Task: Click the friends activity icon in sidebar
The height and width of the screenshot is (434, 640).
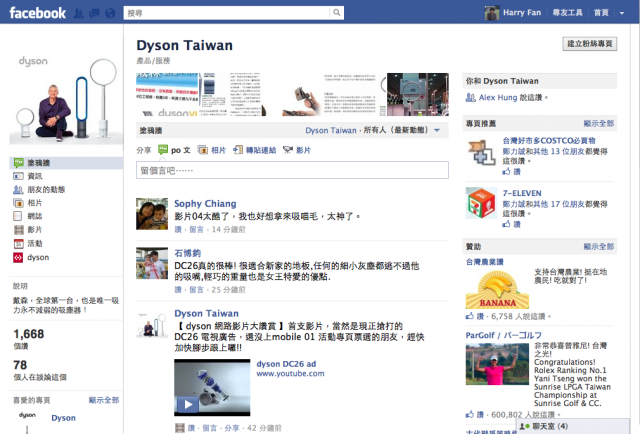Action: point(18,189)
